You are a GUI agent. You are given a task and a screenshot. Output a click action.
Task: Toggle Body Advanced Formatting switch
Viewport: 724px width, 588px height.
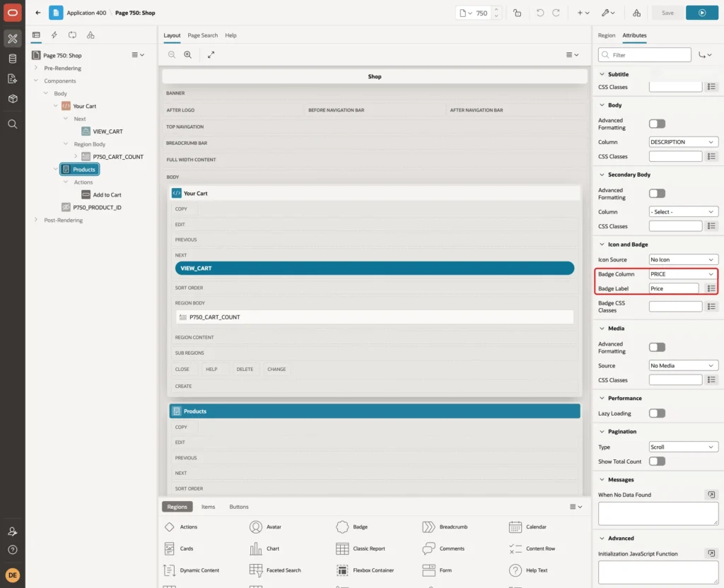click(657, 124)
